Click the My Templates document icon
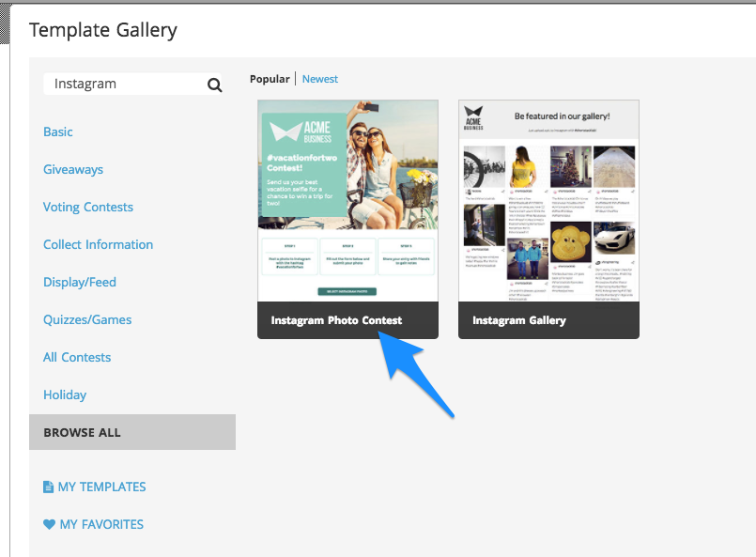This screenshot has height=557, width=756. 49,487
